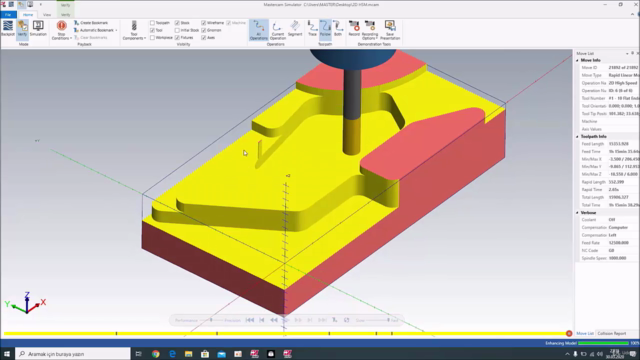Jump to the end of playback
This screenshot has height=360, width=640.
coord(322,320)
